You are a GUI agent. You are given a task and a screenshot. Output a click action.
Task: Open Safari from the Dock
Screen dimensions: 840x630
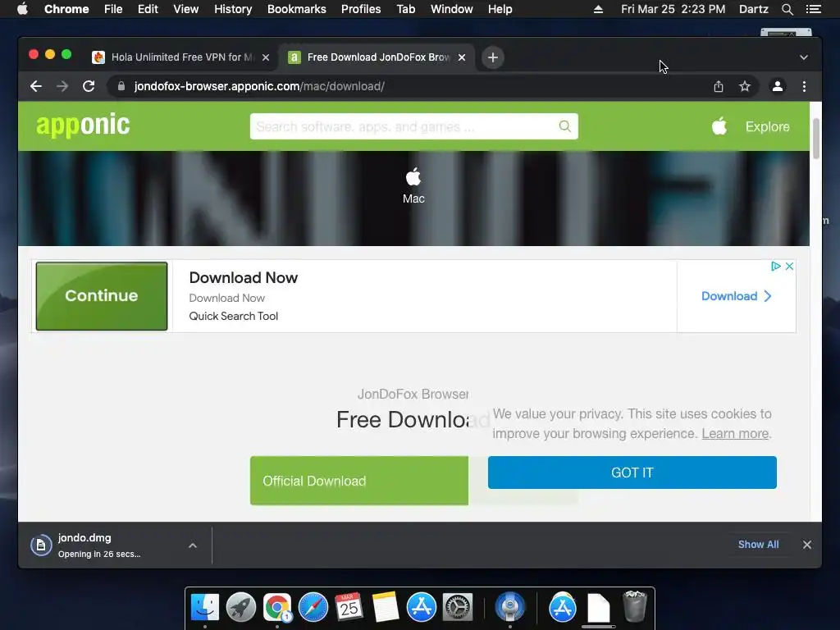(313, 607)
